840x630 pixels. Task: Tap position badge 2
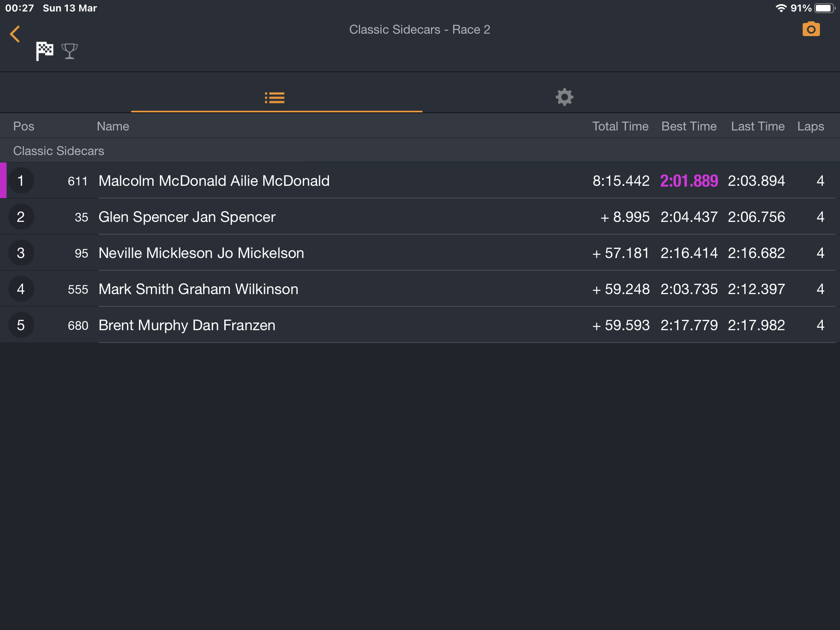pos(21,217)
